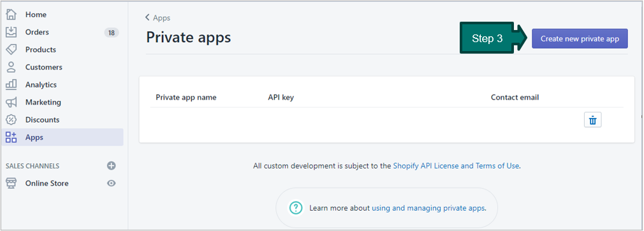Delete the private app with trash icon

(592, 120)
